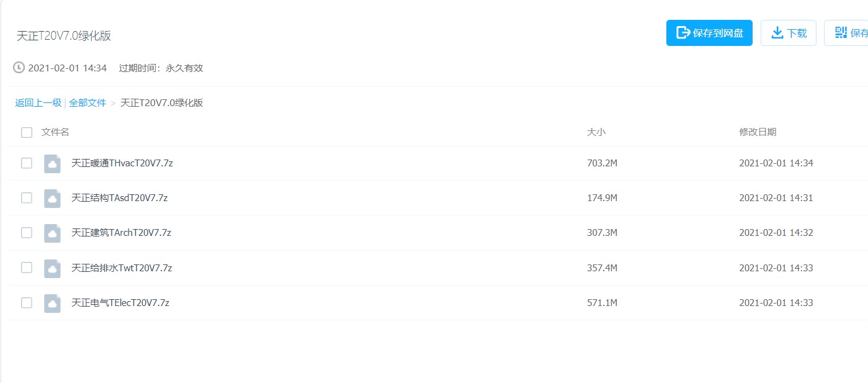Click file icon of 天正暖通THvacT20V7.7z
Viewport: 868px width, 383px height.
(x=53, y=163)
